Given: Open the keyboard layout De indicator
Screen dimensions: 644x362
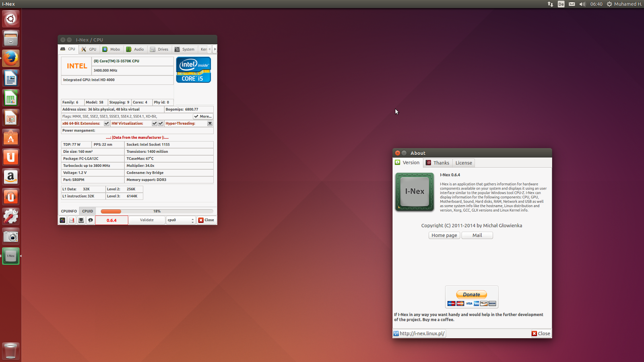Looking at the screenshot, I should 561,4.
